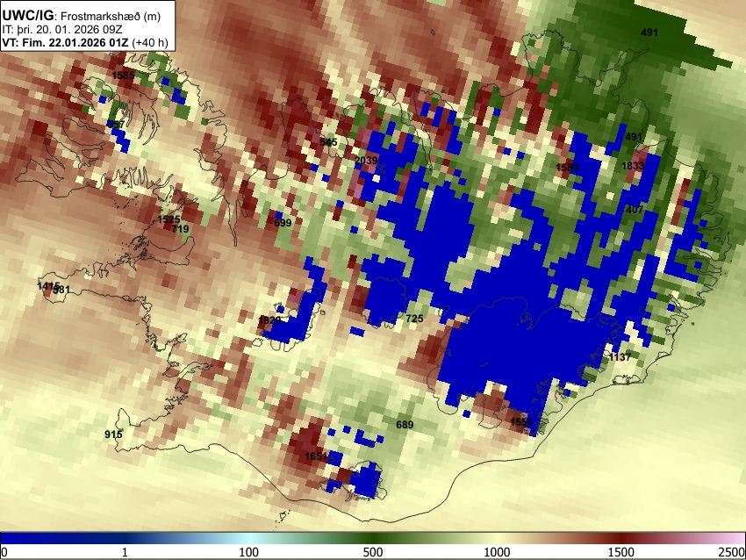Click the 915 value on the map

(113, 434)
